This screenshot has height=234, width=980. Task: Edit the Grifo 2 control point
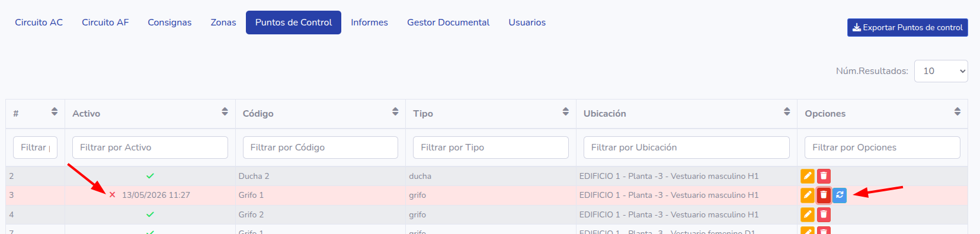click(807, 214)
